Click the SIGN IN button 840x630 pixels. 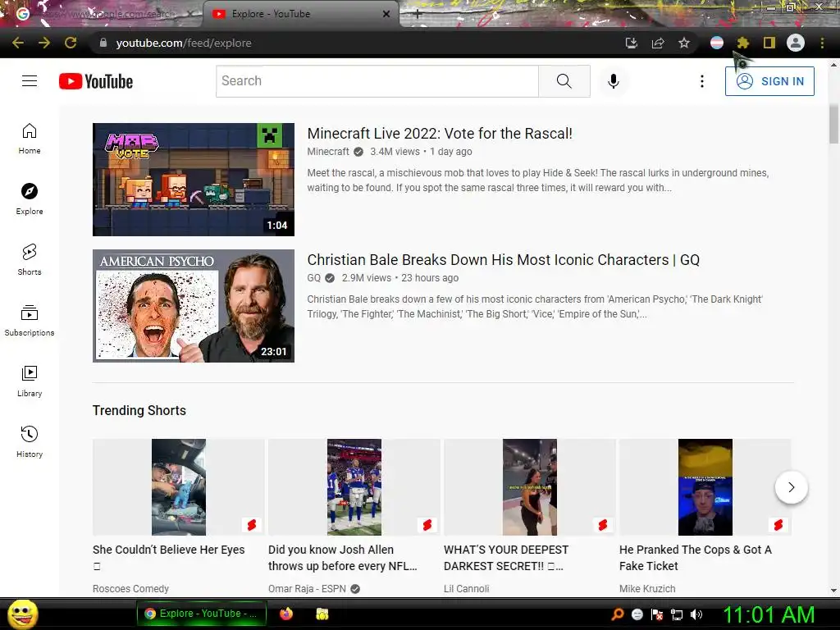coord(769,81)
